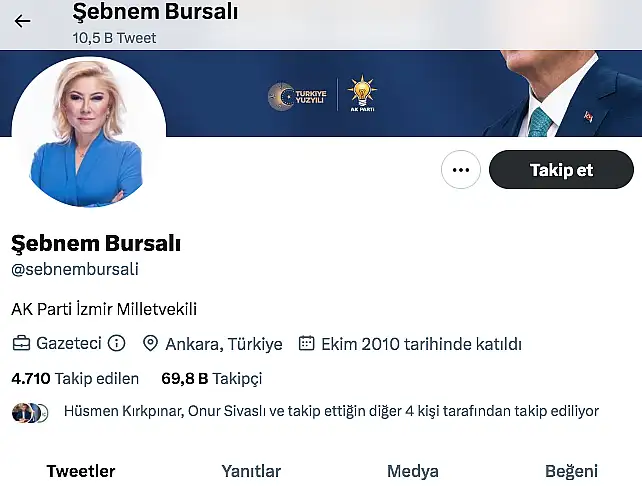Open the profile header banner image

pos(321,93)
